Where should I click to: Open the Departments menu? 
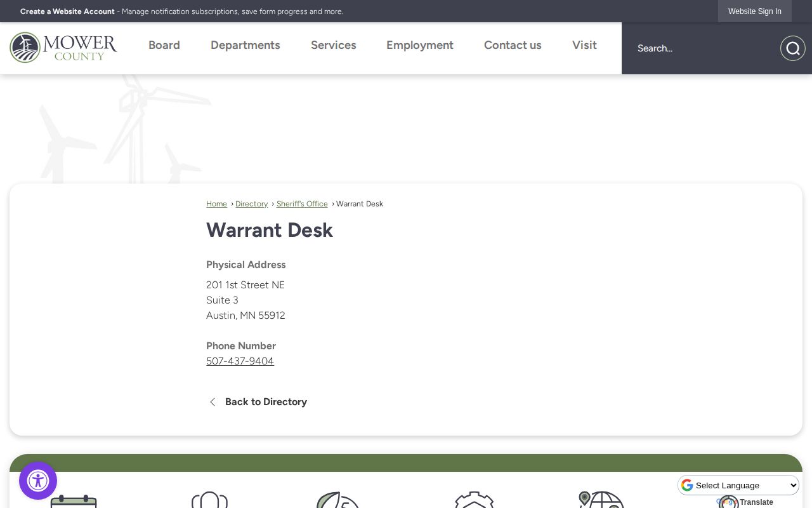tap(246, 45)
